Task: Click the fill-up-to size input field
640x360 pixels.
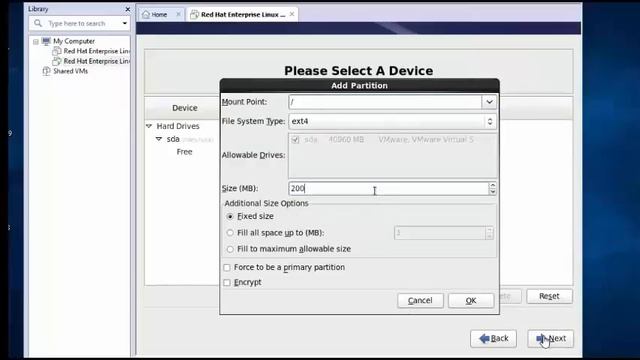Action: (x=440, y=233)
